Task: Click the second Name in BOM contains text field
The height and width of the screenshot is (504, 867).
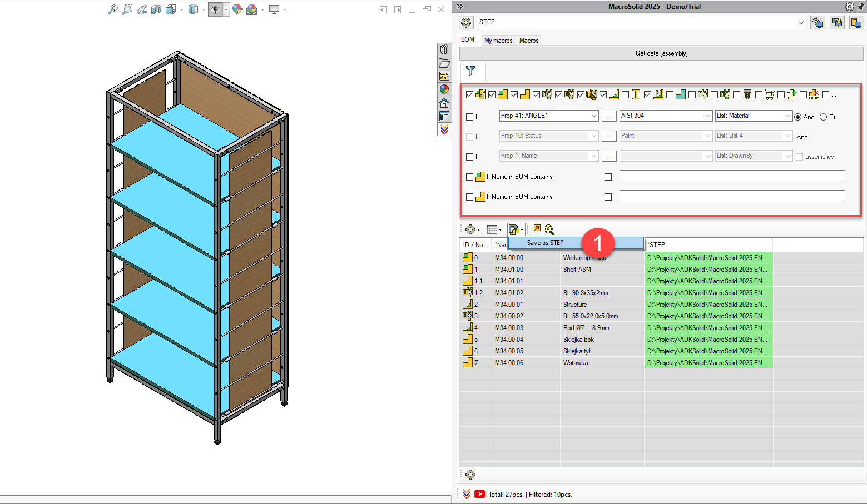Action: 732,196
